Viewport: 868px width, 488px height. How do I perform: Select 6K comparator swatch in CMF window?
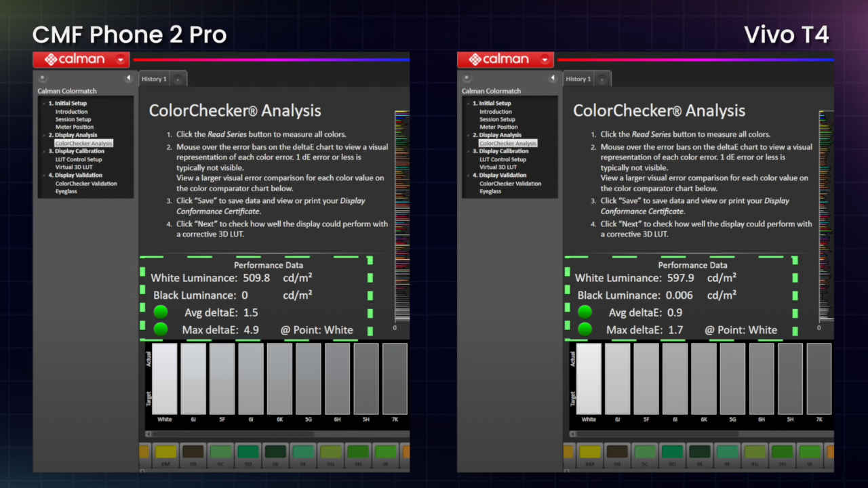pyautogui.click(x=280, y=379)
